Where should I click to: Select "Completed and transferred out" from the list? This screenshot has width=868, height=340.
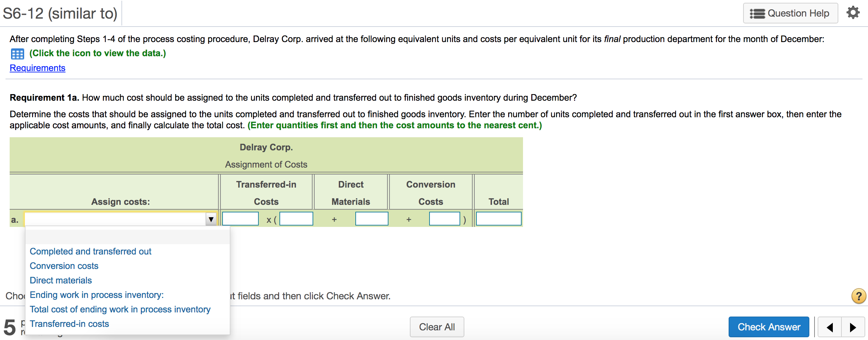click(90, 251)
